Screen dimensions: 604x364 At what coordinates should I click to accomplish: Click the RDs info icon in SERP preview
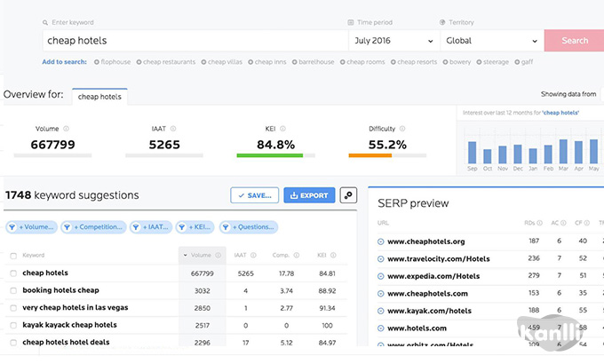pos(540,223)
